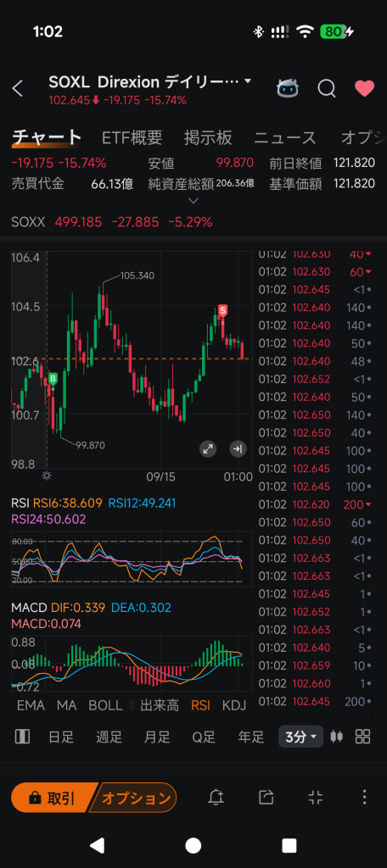Select 日足 daily timeframe
Image resolution: width=387 pixels, height=868 pixels.
(61, 737)
